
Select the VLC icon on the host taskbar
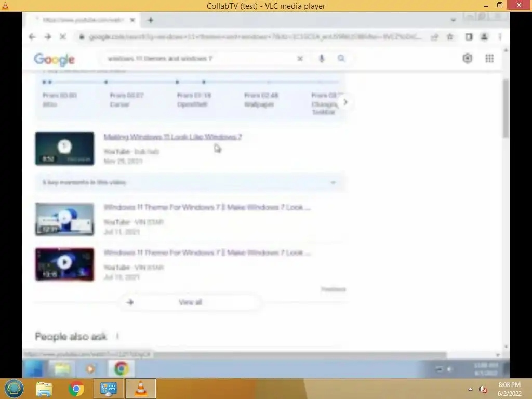click(141, 389)
